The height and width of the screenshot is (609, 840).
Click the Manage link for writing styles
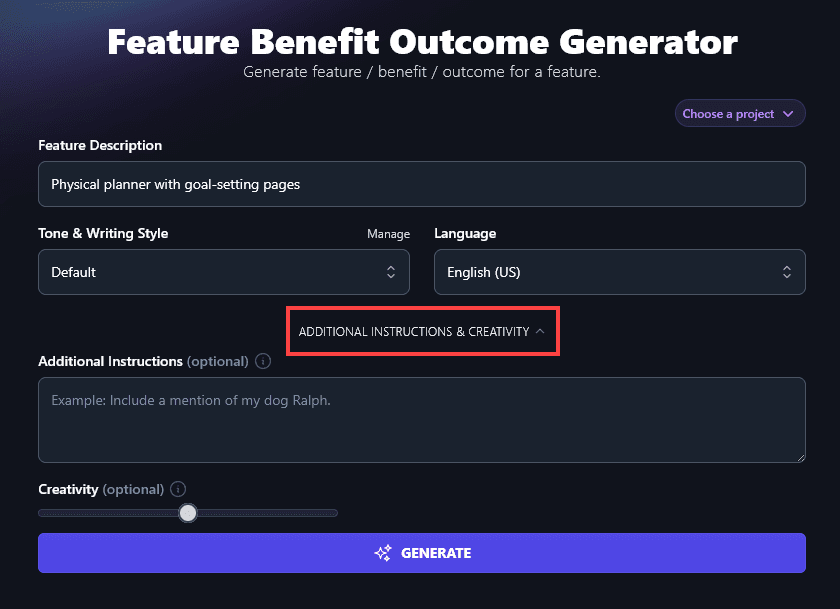[x=388, y=233]
